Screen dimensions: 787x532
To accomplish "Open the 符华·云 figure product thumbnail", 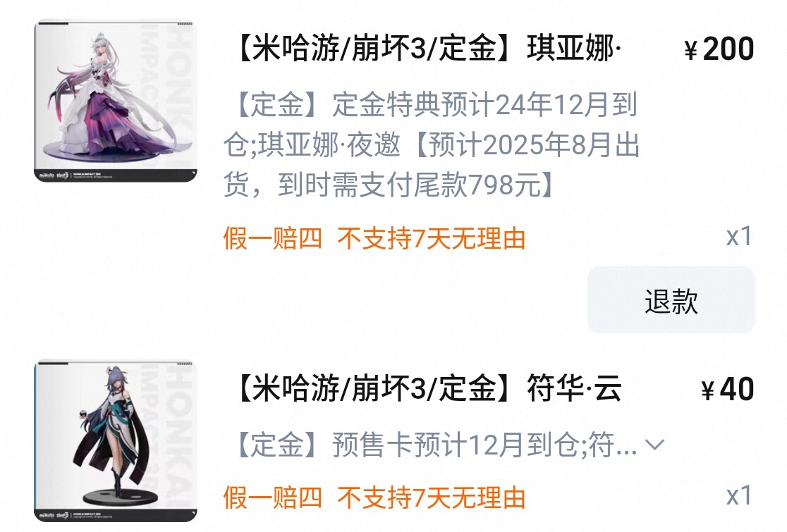I will 116,440.
